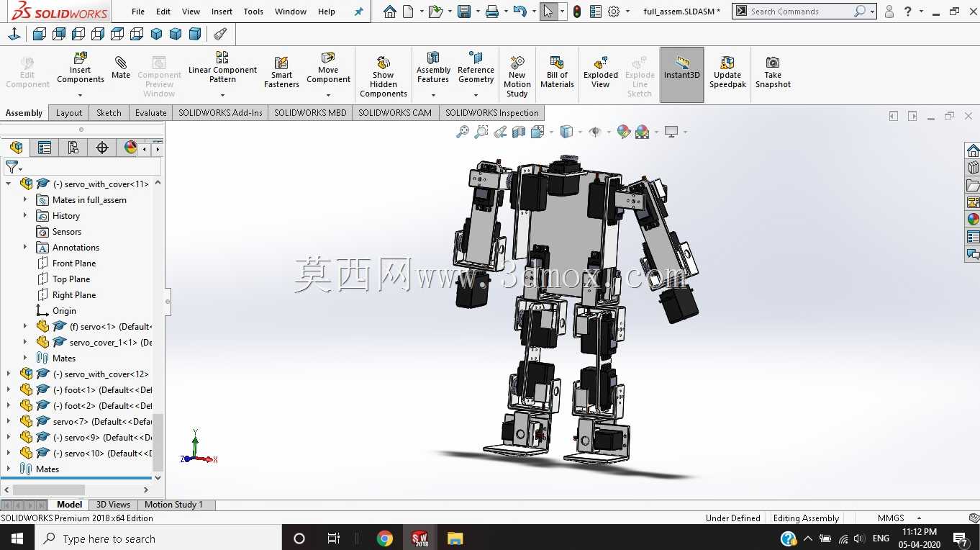The image size is (980, 550).
Task: Open the Bill of Materials tool
Action: tap(557, 72)
